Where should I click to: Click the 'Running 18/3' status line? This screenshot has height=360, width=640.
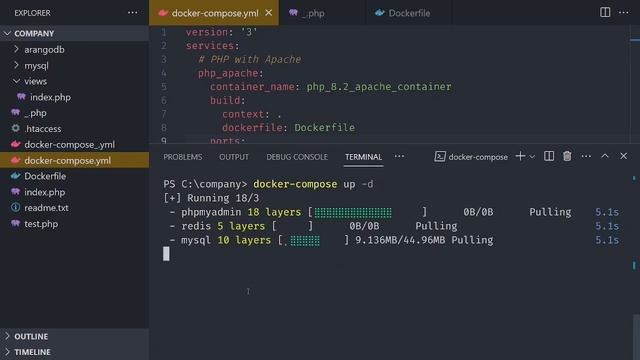point(211,198)
